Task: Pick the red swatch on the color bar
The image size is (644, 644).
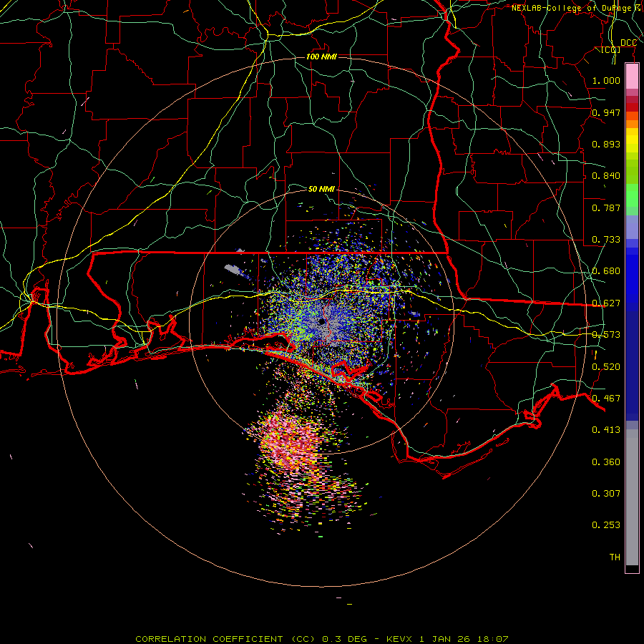Action: [x=632, y=107]
